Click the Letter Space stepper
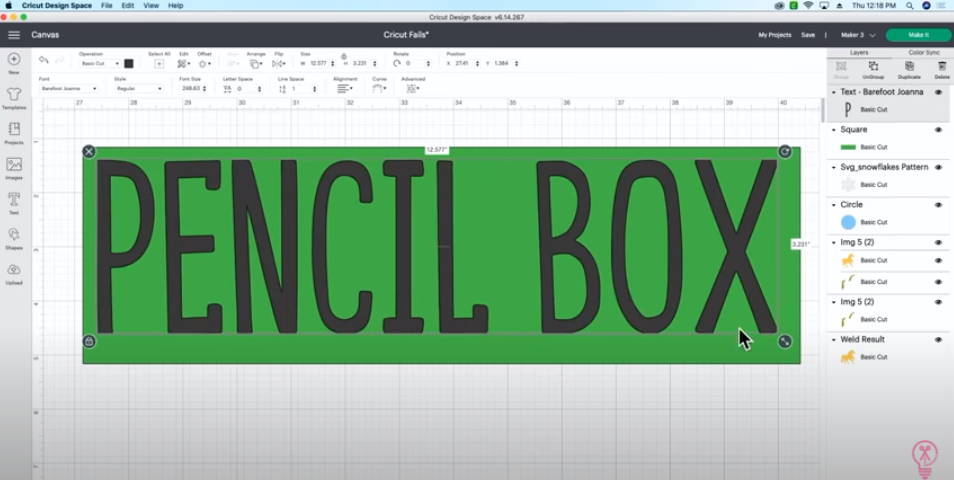The image size is (954, 480). pyautogui.click(x=259, y=89)
